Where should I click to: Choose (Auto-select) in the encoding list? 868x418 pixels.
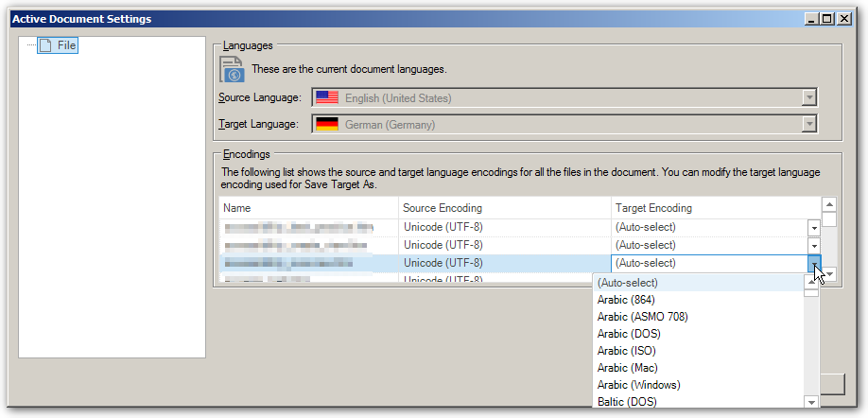[699, 283]
